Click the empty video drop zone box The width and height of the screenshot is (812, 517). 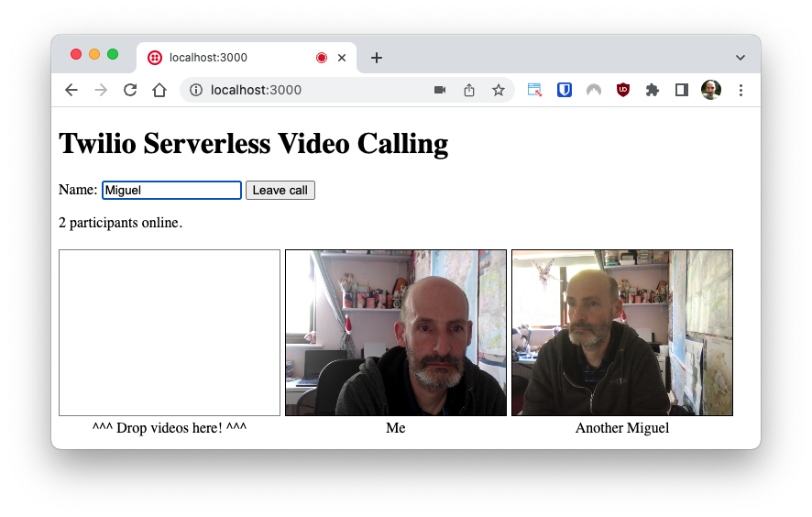point(170,333)
